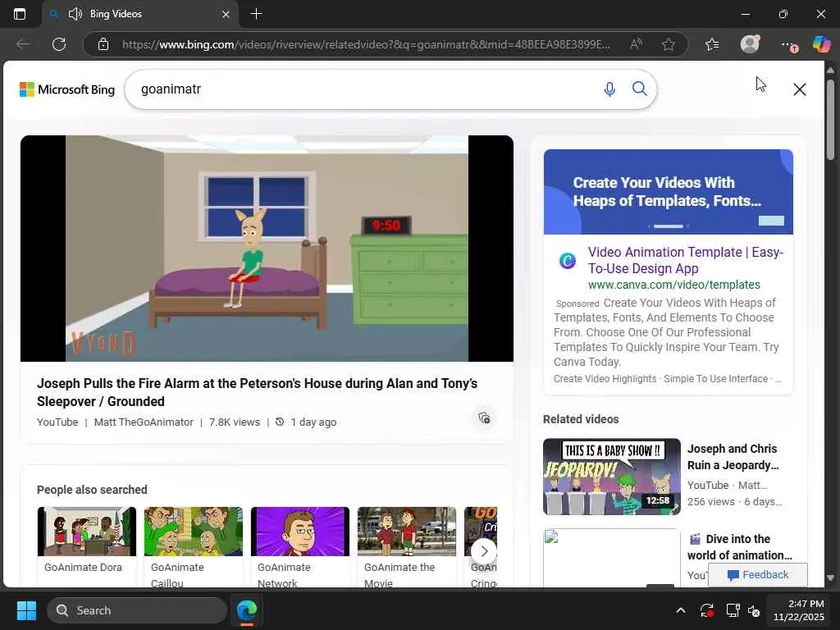The image size is (840, 630).
Task: Enable Read aloud in address bar
Action: [x=636, y=44]
